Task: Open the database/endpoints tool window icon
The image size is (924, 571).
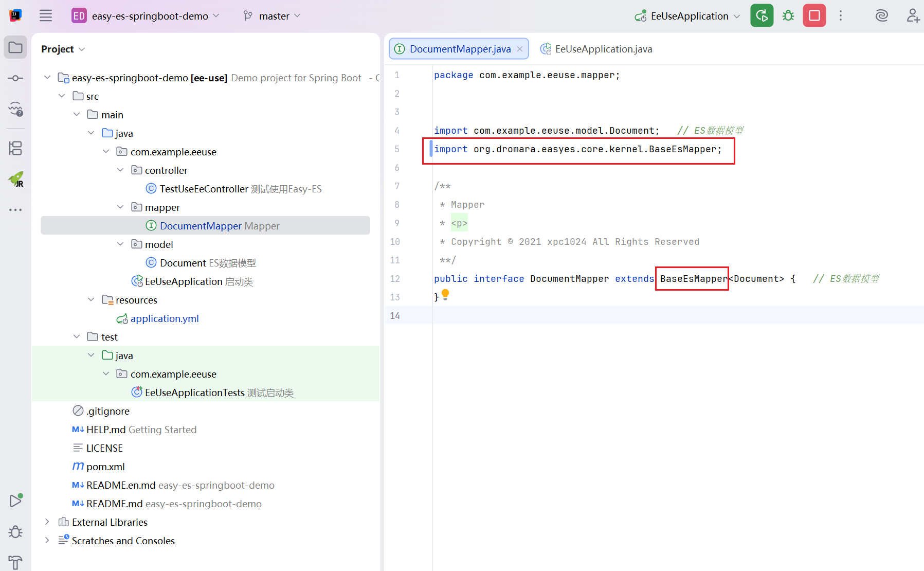Action: (x=15, y=109)
